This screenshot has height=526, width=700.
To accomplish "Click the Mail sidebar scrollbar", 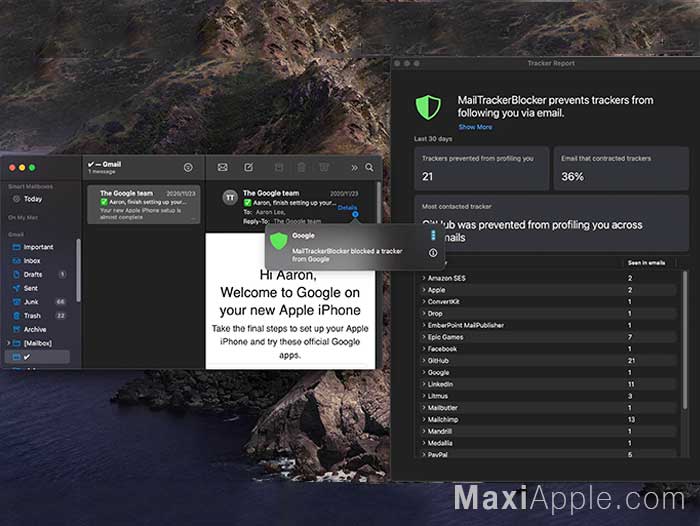I will pyautogui.click(x=79, y=270).
